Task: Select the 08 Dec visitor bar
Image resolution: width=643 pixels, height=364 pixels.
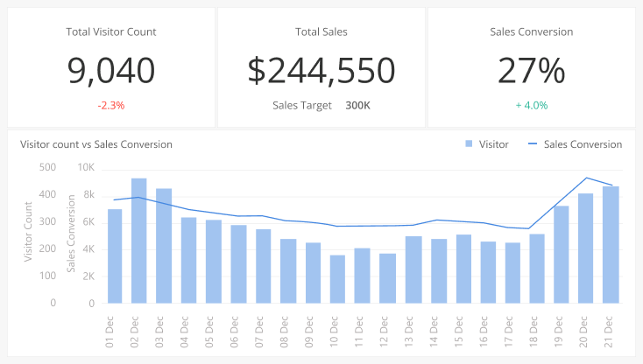Action: (288, 271)
